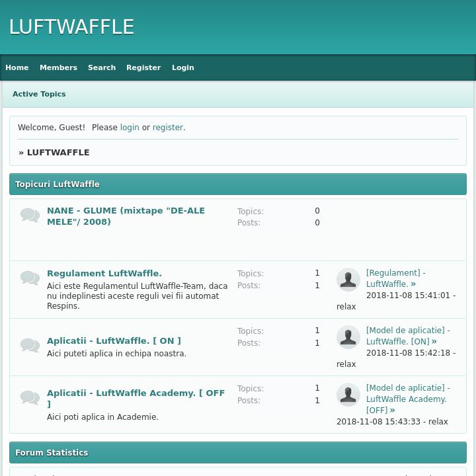Viewport: 476px width, 476px height.
Task: Click the login link in welcome message
Action: pos(130,128)
